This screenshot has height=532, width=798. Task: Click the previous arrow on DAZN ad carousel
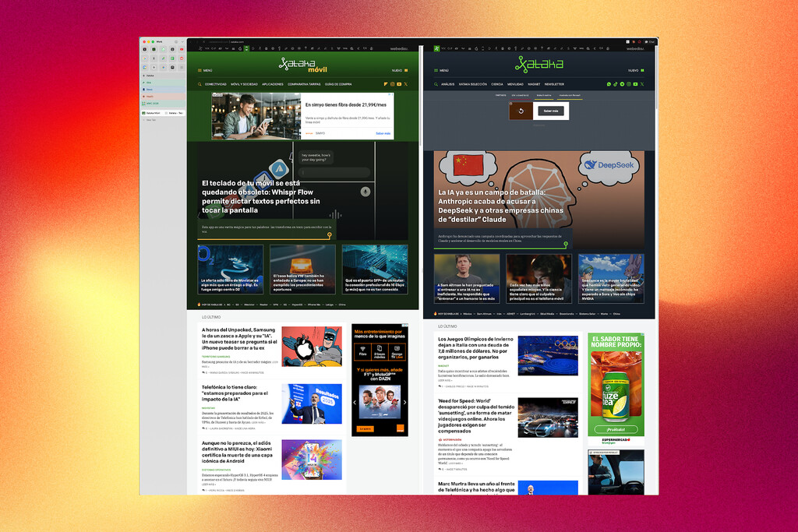pos(357,403)
